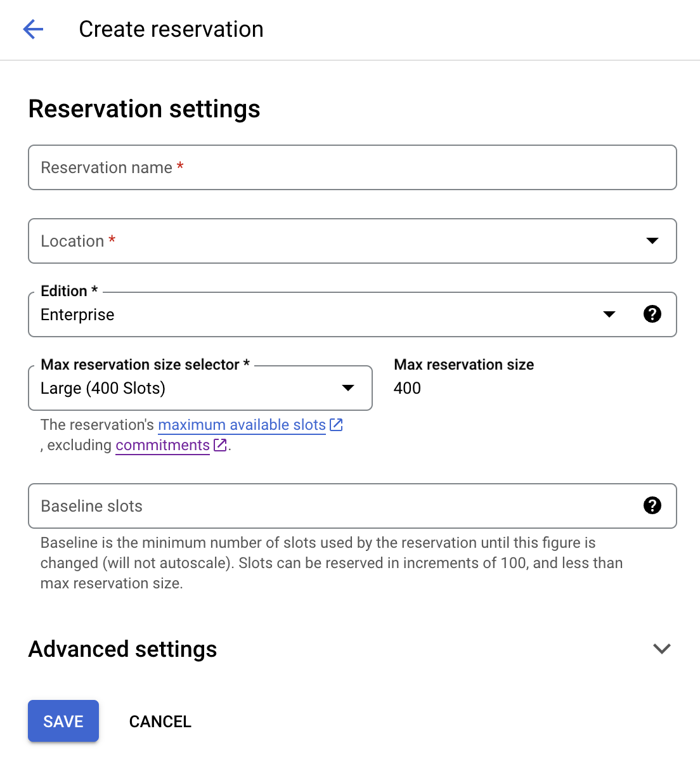The height and width of the screenshot is (757, 700).
Task: Click external link icon beside commitments
Action: point(219,445)
